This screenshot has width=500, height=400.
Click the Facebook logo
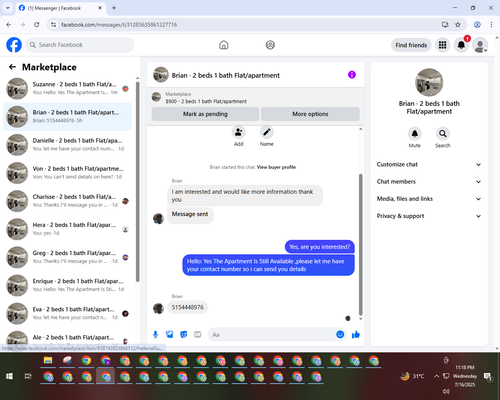tap(14, 45)
